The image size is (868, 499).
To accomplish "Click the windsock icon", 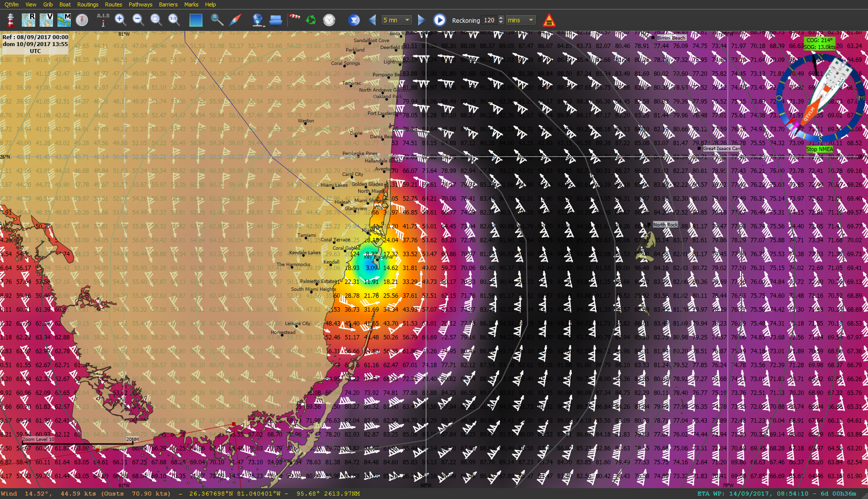I will [294, 19].
